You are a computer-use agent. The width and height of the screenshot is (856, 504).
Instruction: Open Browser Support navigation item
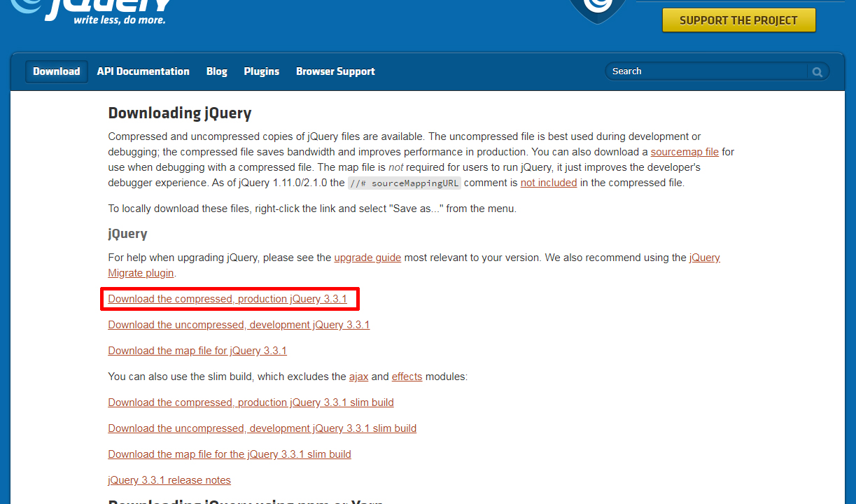(335, 71)
